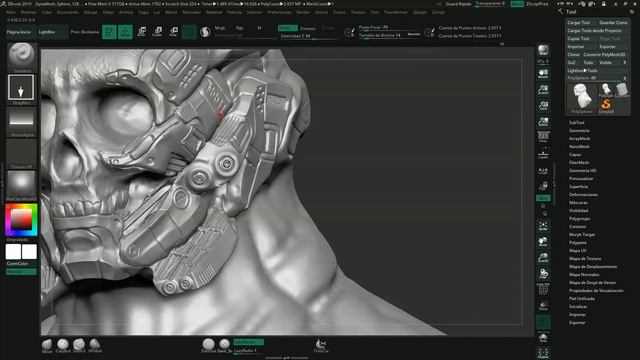The height and width of the screenshot is (360, 640).
Task: Open the Color menu
Action: pos(47,13)
